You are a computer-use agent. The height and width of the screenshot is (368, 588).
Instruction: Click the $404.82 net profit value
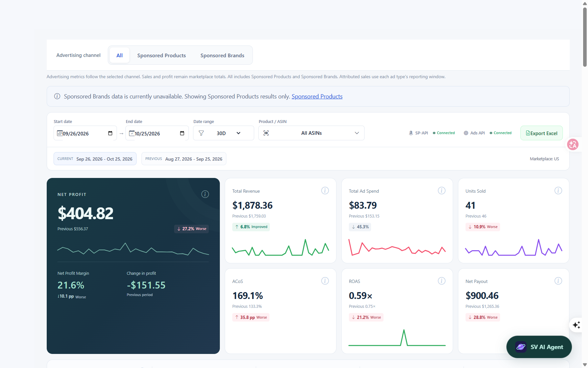[86, 213]
